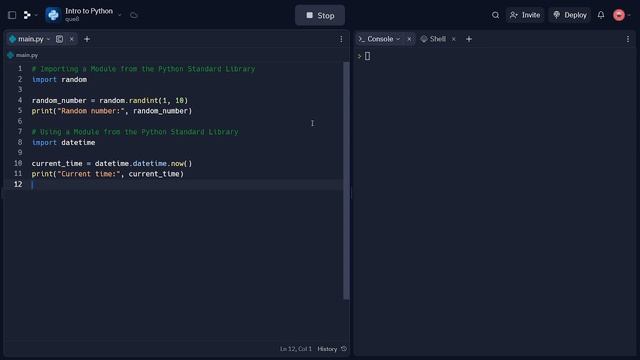Expand the dropdown arrow beside avatar
Viewport: 640px width, 360px height.
click(x=629, y=15)
